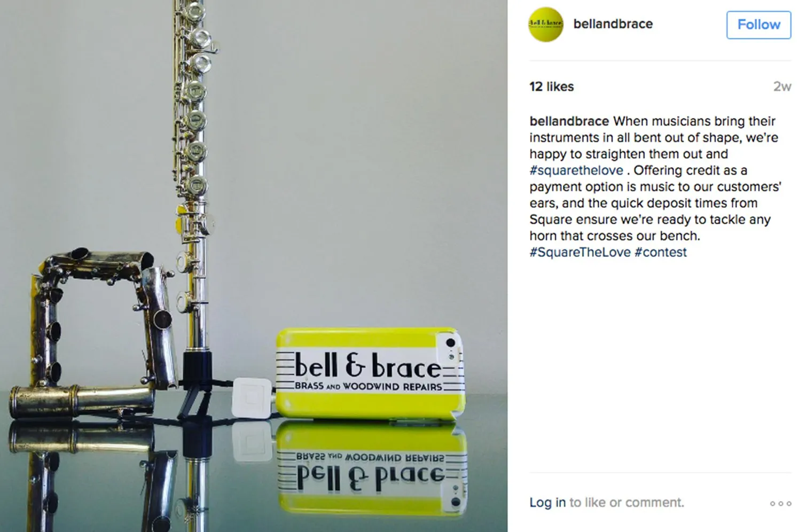View the 12 likes list
Screen dimensions: 799x532
pyautogui.click(x=551, y=87)
